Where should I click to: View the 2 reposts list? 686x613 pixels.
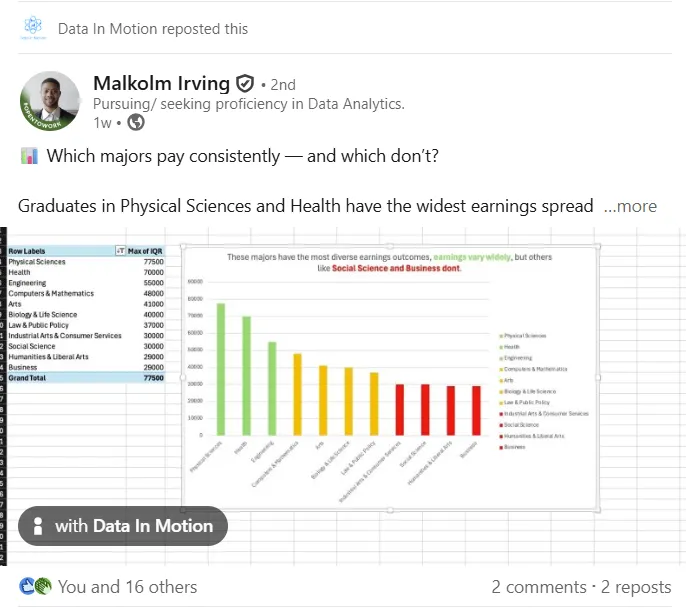(x=636, y=587)
